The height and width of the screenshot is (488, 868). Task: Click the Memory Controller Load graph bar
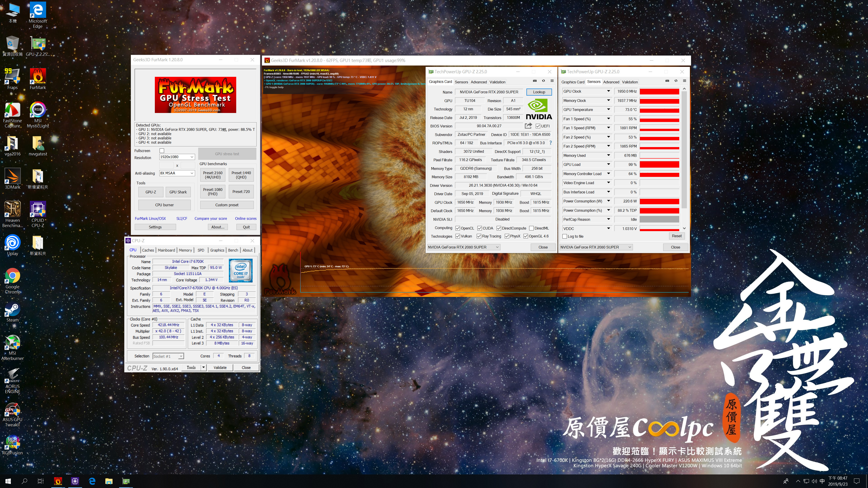click(x=659, y=174)
